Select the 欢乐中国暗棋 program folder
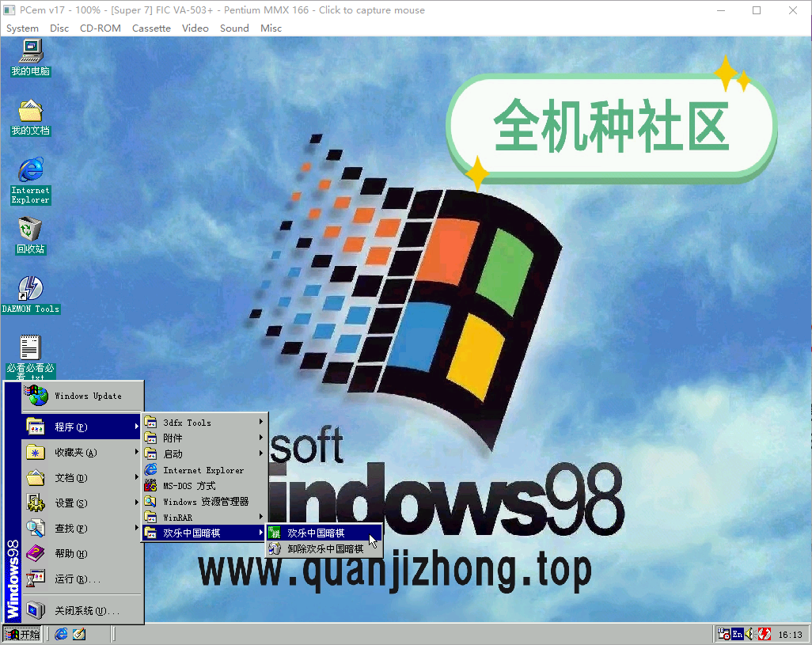The height and width of the screenshot is (645, 812). coord(204,533)
